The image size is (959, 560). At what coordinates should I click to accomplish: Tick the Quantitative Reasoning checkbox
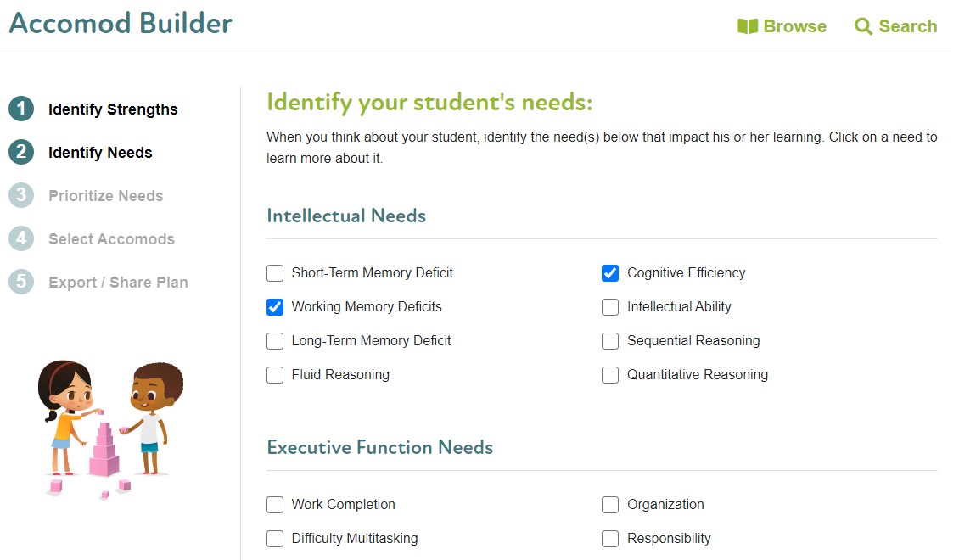tap(610, 375)
